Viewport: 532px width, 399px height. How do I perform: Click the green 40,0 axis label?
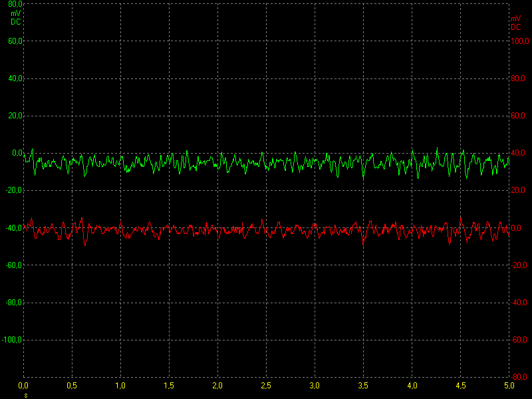point(15,78)
